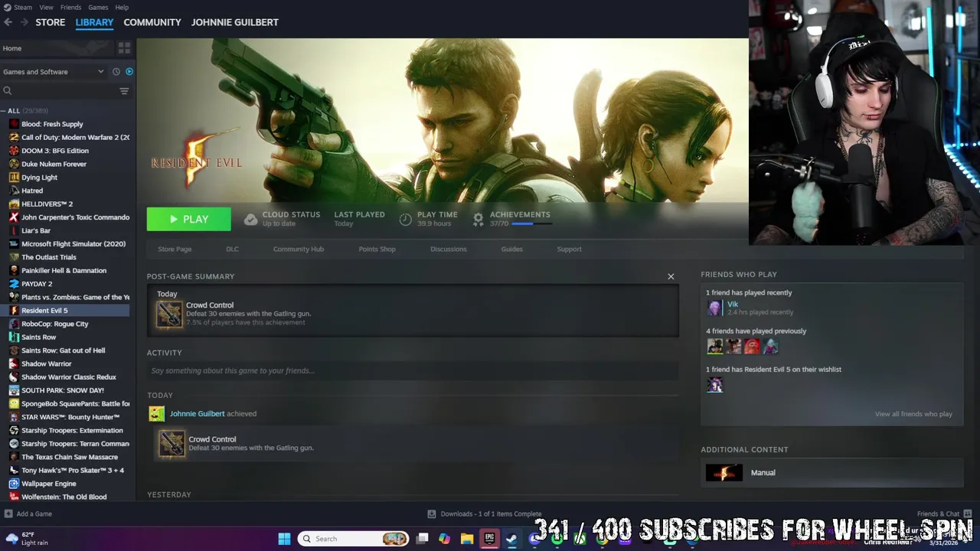Go back with the navigation arrow
The width and height of the screenshot is (980, 551).
coord(8,22)
